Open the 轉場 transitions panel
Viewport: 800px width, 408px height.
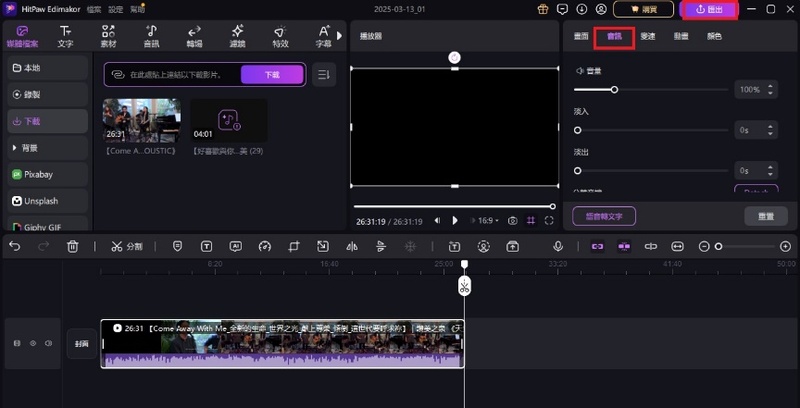coord(194,37)
